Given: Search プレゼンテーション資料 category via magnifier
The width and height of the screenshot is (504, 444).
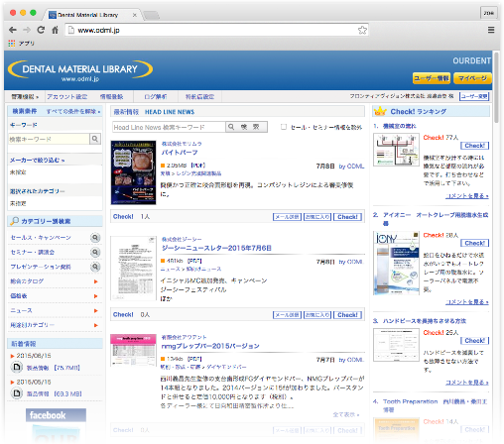Looking at the screenshot, I should pos(95,267).
